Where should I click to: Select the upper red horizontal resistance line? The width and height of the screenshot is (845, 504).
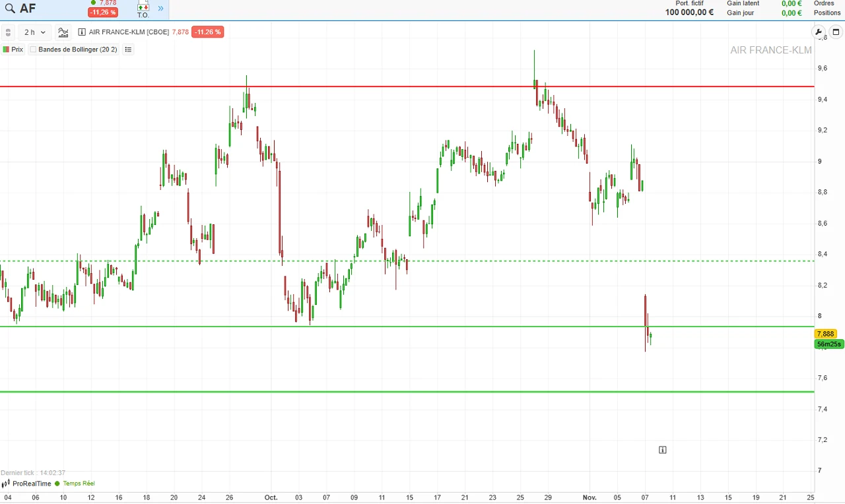(x=407, y=86)
